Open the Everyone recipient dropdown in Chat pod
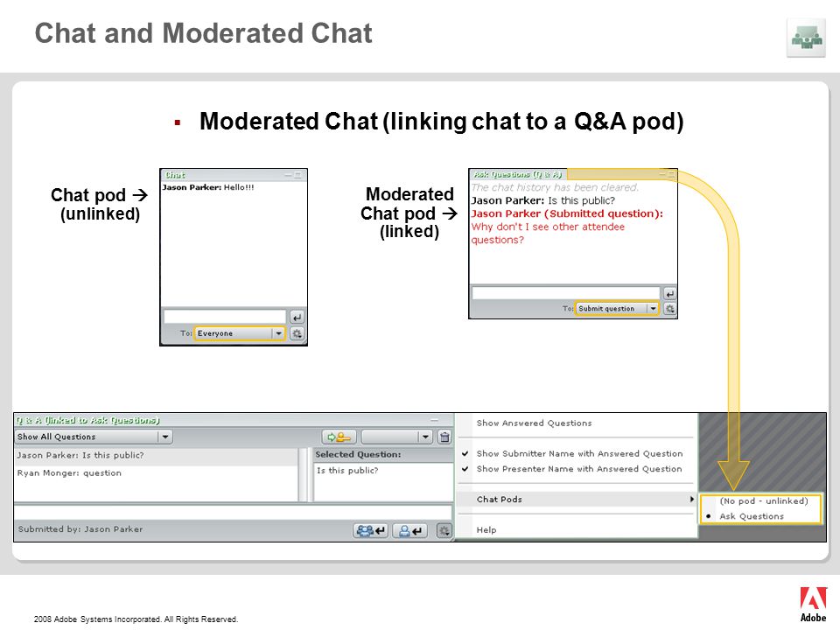 [240, 333]
